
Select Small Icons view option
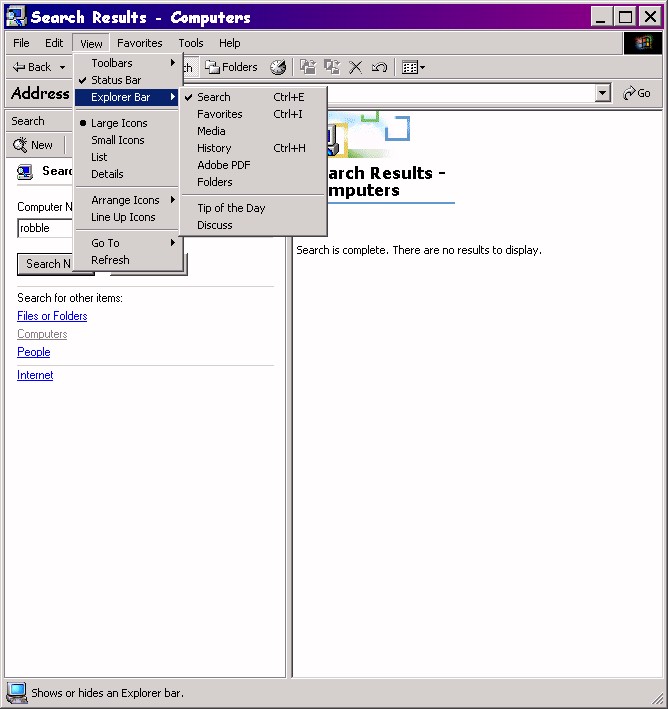click(127, 140)
